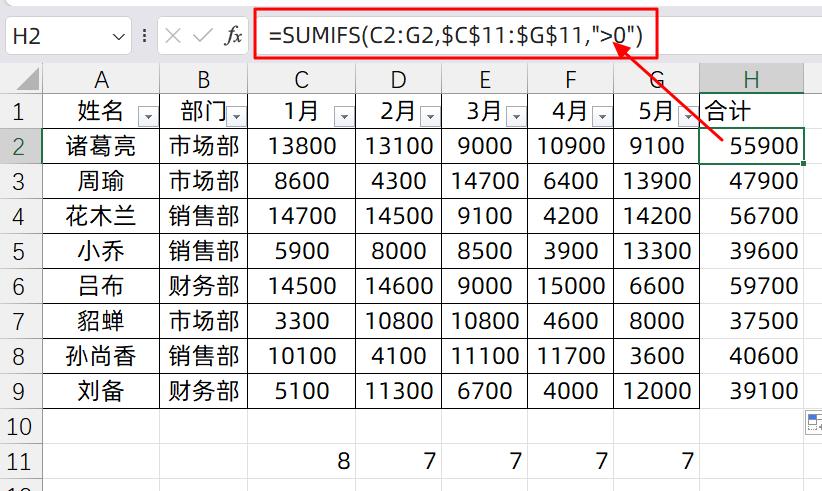The height and width of the screenshot is (491, 822).
Task: Click cell with value 12000
Action: tap(656, 391)
